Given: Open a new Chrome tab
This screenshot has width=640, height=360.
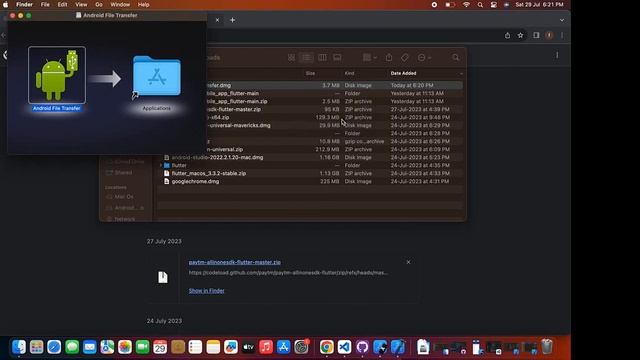Looking at the screenshot, I should pos(232,20).
